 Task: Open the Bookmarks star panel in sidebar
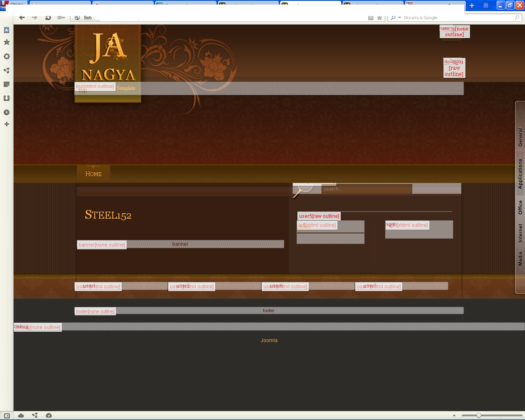tap(7, 42)
